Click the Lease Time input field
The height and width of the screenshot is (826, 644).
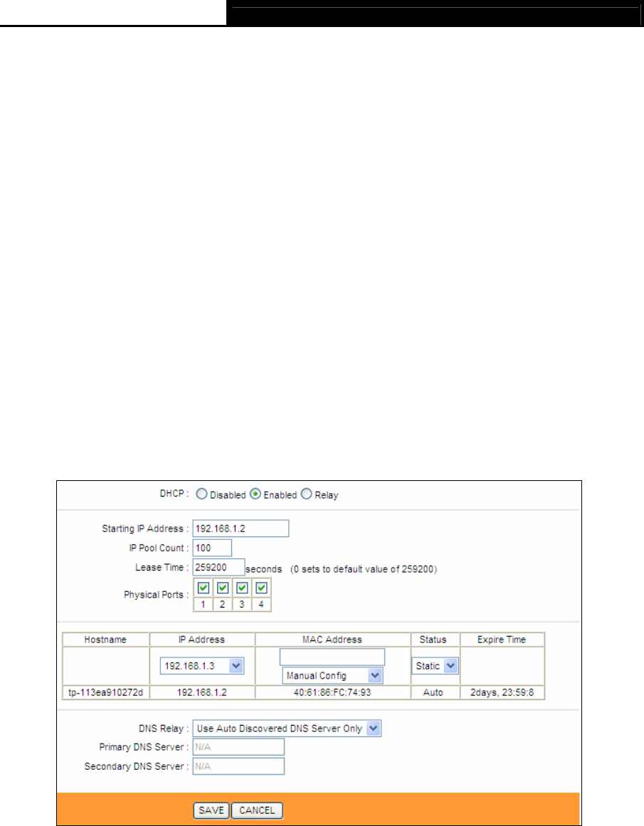click(x=218, y=567)
